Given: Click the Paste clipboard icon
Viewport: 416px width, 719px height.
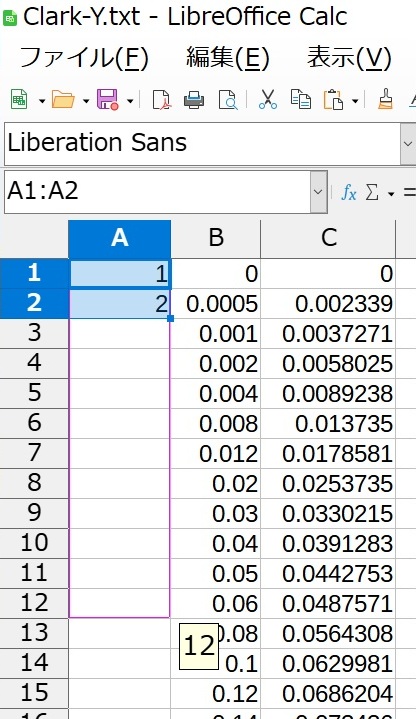Looking at the screenshot, I should pyautogui.click(x=333, y=99).
